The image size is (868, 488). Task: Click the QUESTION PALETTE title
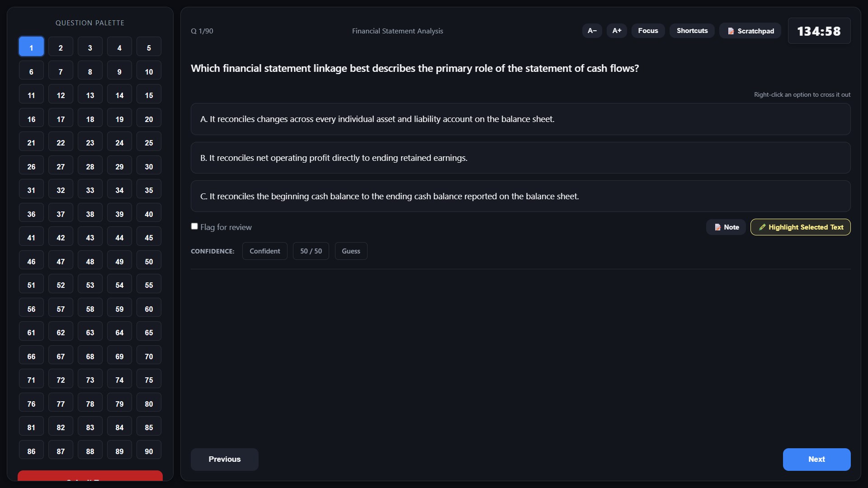click(x=90, y=23)
